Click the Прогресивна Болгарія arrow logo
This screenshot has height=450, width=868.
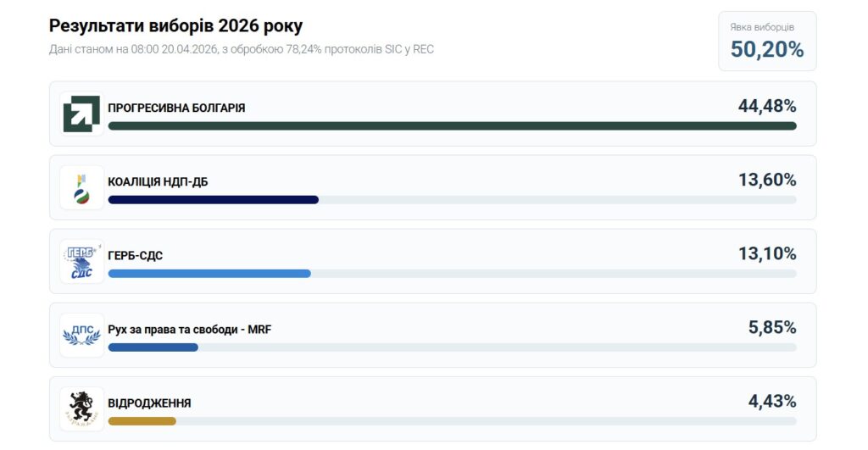coord(81,114)
